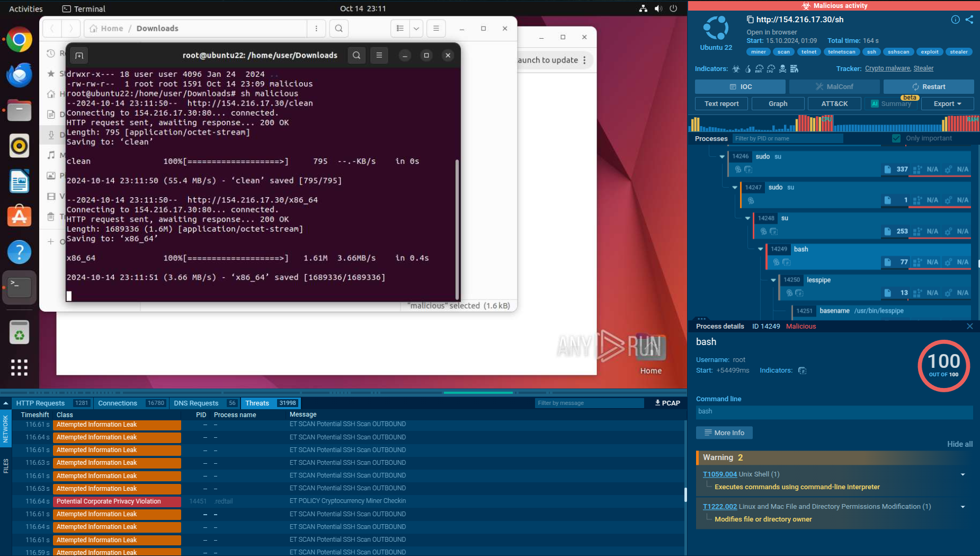Open the Export dropdown
Viewport: 980px width, 556px height.
tap(946, 103)
